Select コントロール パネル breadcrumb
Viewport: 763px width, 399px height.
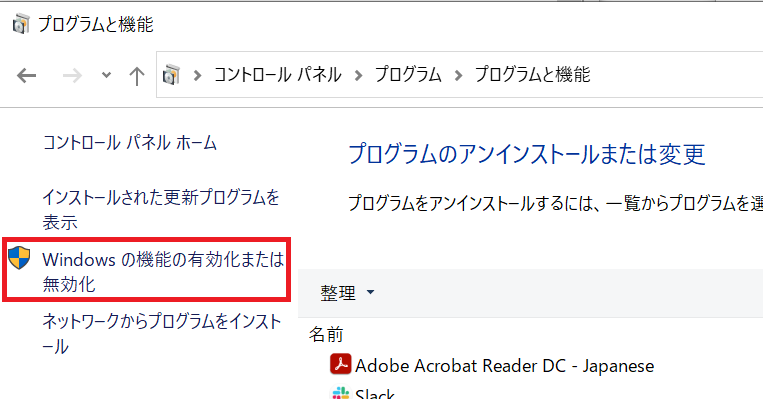[278, 75]
